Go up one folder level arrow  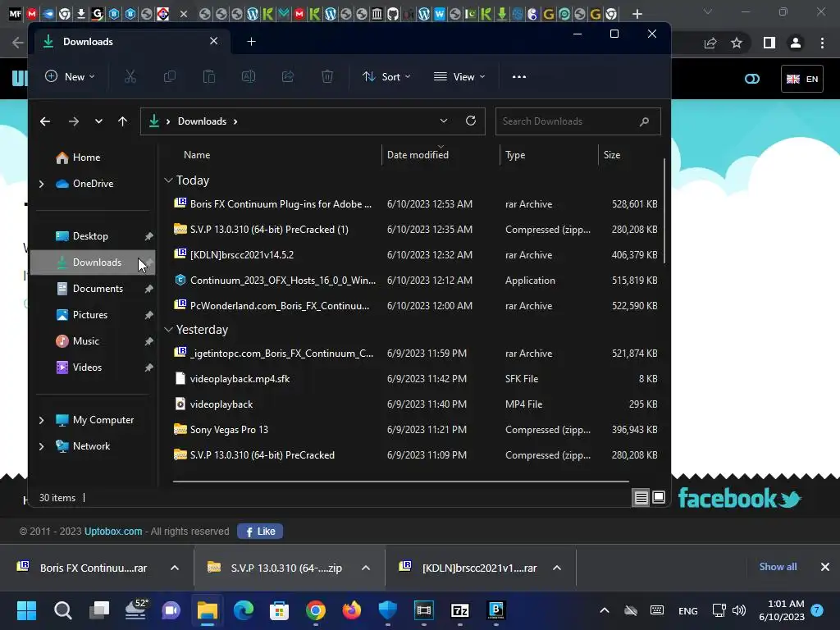[x=123, y=121]
